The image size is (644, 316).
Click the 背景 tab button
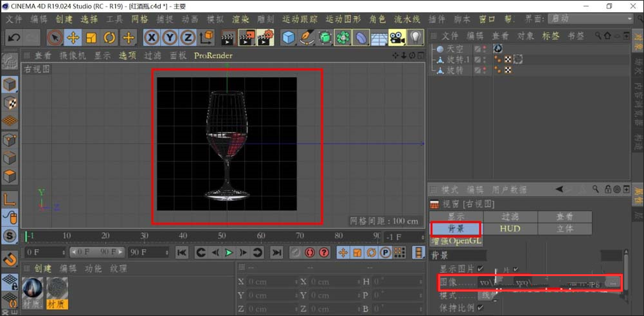tap(456, 228)
